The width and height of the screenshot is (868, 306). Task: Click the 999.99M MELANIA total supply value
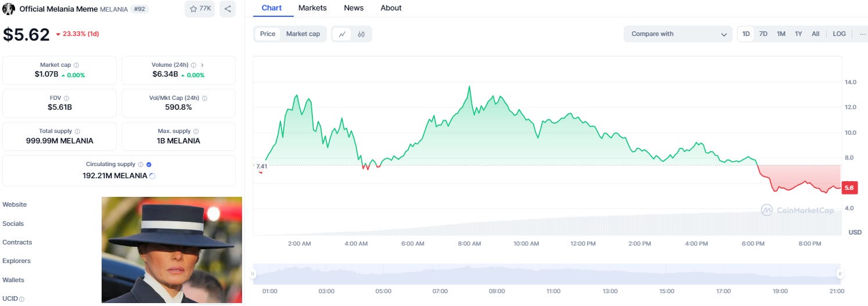point(60,141)
